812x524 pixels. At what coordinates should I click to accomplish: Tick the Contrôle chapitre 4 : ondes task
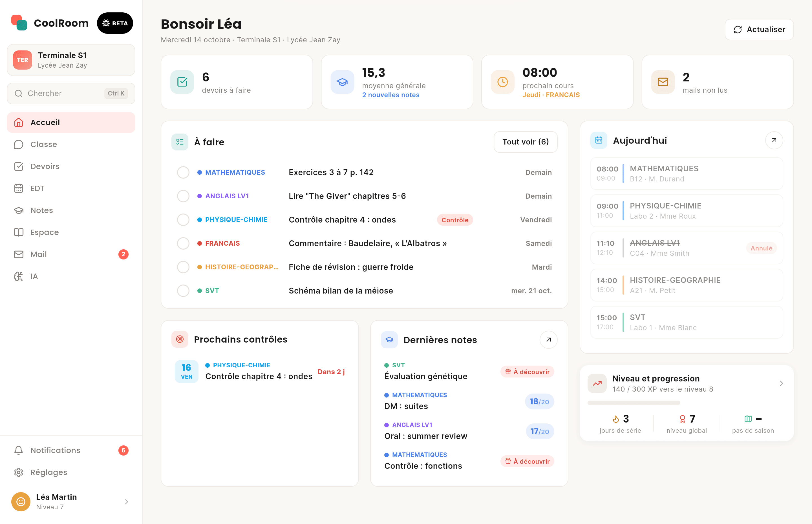[x=183, y=220]
